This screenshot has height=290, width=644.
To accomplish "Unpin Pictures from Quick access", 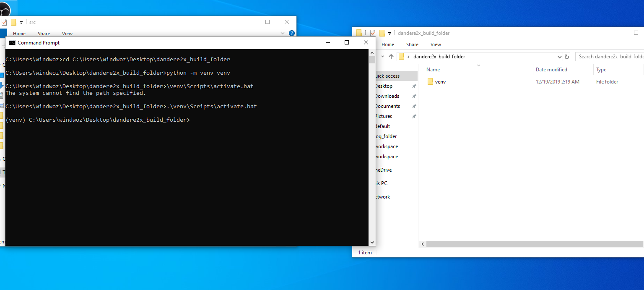I will pyautogui.click(x=414, y=116).
